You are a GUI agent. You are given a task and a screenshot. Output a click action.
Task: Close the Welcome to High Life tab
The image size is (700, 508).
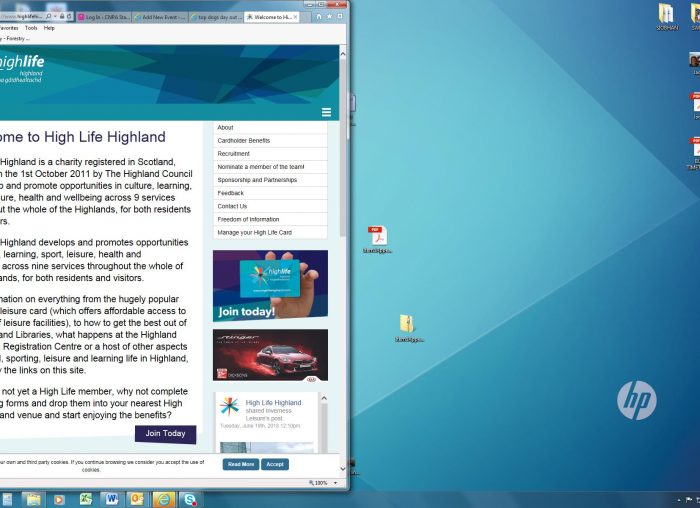296,17
